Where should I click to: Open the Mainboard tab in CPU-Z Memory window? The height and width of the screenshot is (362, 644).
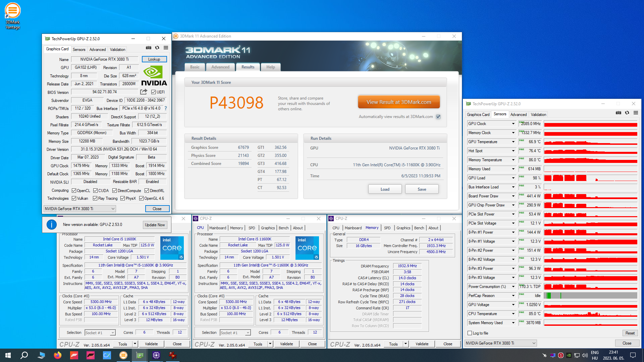353,228
